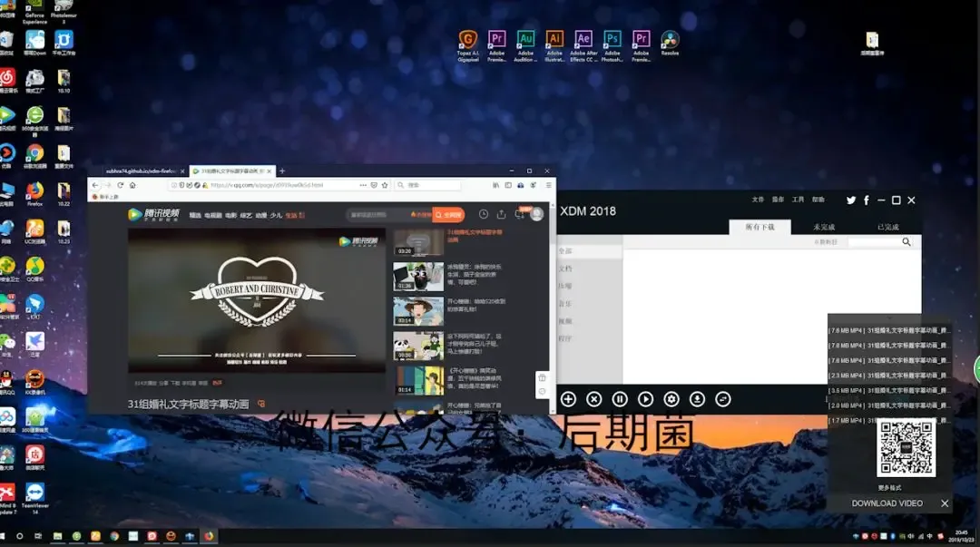Delete download with XDM's X circle icon
Screen dimensions: 980x547
click(593, 399)
